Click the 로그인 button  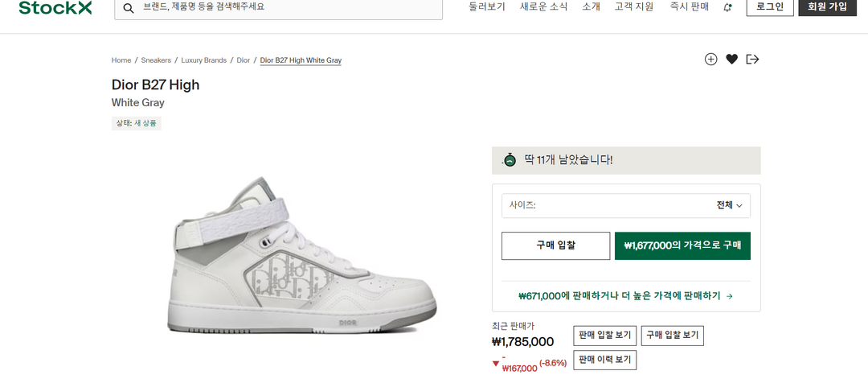770,6
